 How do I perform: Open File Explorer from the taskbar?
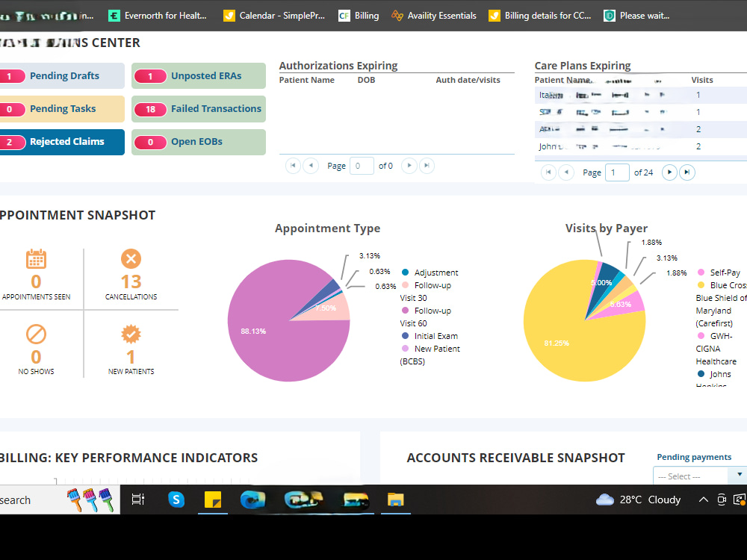[x=395, y=500]
